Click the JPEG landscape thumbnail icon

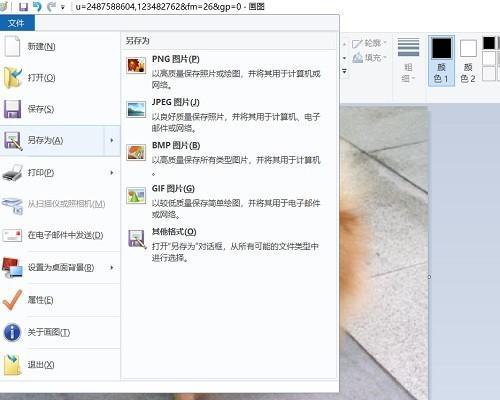136,109
